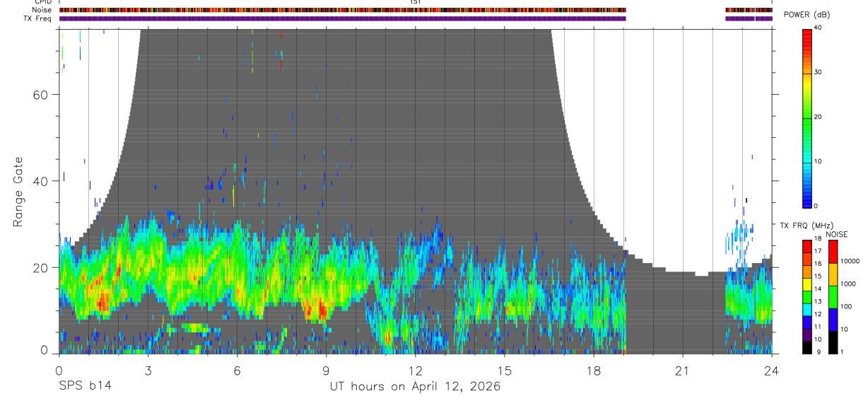
Task: Click the 40 range gate tick label
Action: (x=39, y=181)
